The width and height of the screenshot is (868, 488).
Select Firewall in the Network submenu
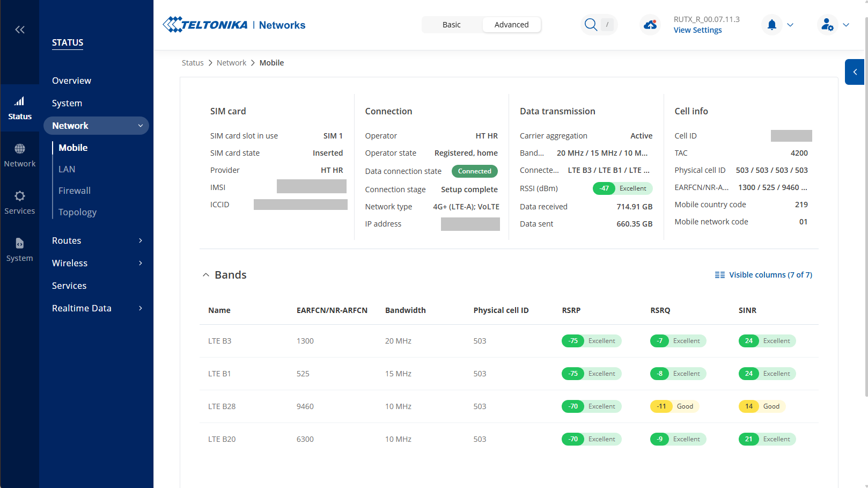75,191
